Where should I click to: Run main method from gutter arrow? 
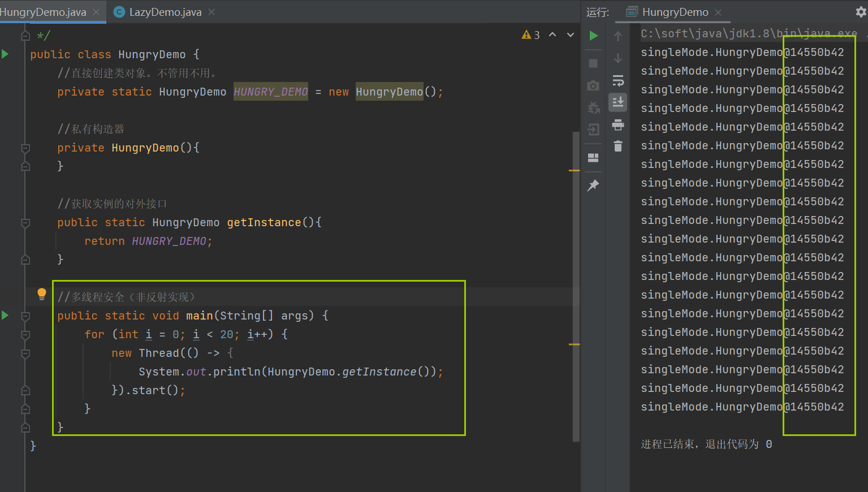pos(5,316)
